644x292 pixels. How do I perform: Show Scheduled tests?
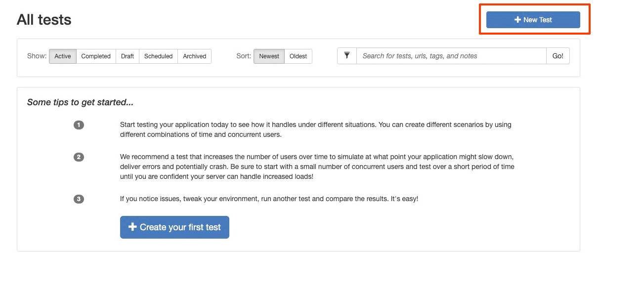[x=158, y=56]
